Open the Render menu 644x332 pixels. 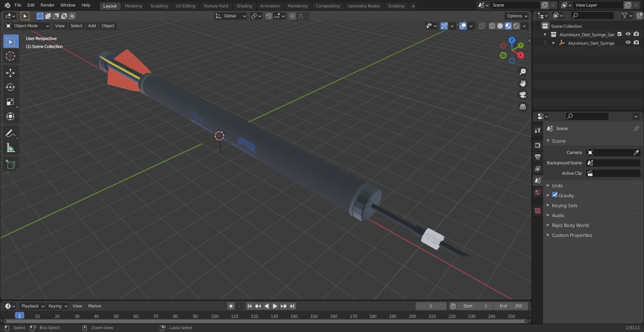[47, 5]
